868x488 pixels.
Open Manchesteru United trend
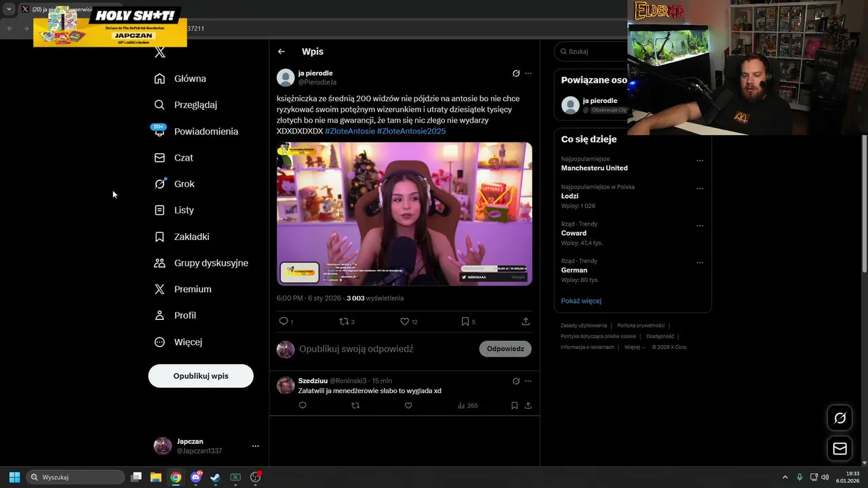pos(594,168)
